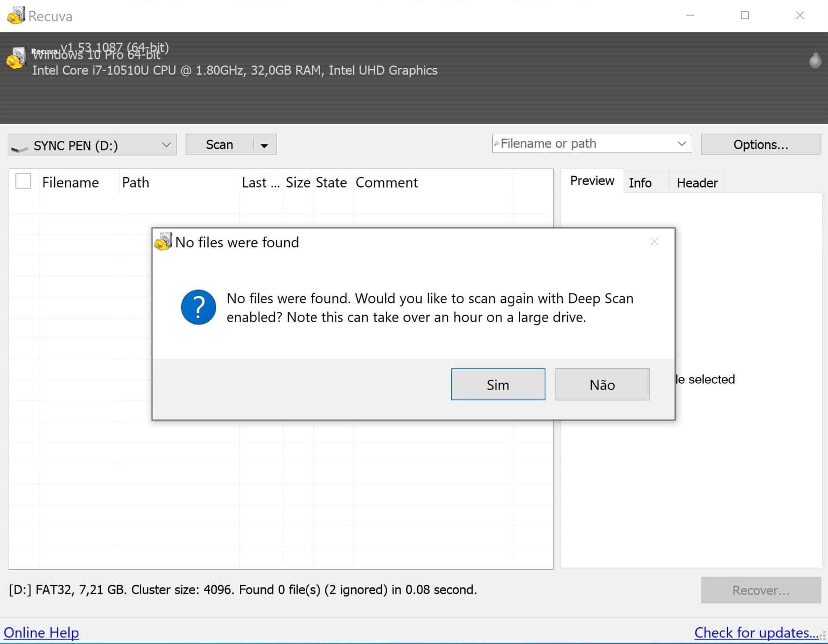
Task: Sort by the State column header
Action: (x=333, y=182)
